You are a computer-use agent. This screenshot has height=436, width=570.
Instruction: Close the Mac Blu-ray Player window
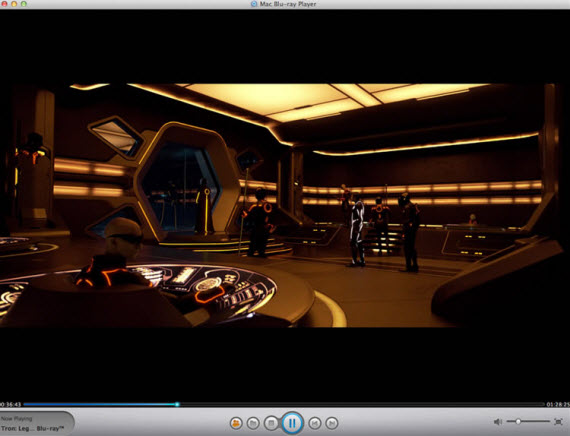coord(4,4)
